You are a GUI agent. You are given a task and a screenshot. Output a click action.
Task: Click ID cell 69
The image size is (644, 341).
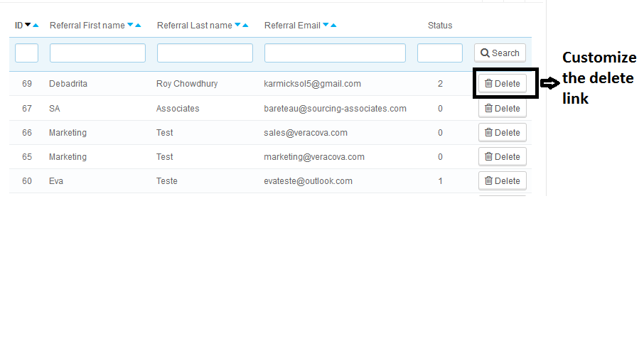click(27, 84)
